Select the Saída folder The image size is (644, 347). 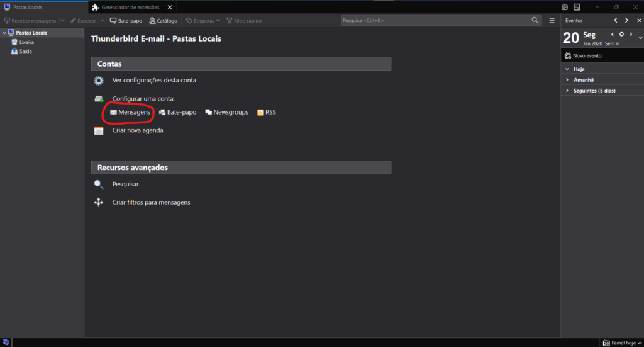coord(25,52)
